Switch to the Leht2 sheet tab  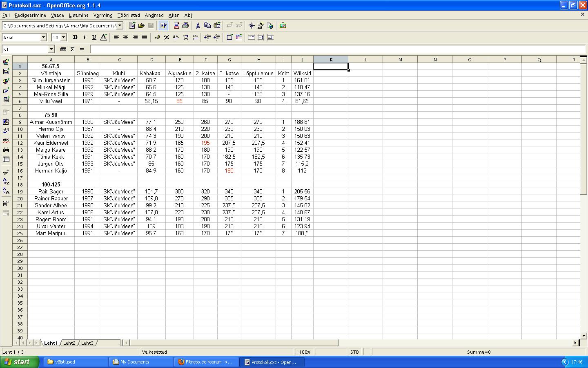(x=69, y=343)
